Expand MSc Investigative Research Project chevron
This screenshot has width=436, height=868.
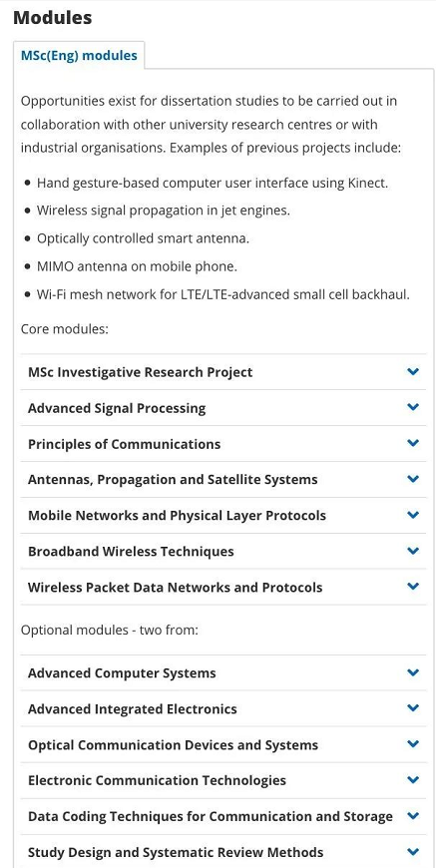pos(413,371)
